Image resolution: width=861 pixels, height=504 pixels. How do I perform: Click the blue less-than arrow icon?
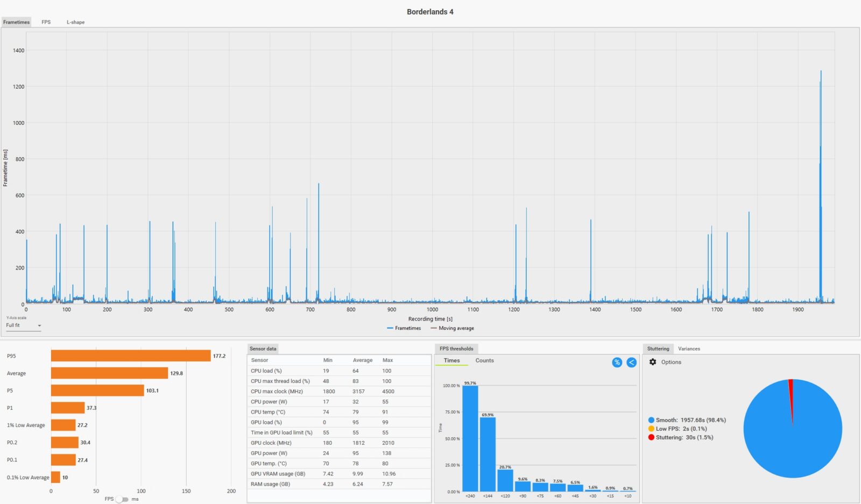point(631,363)
